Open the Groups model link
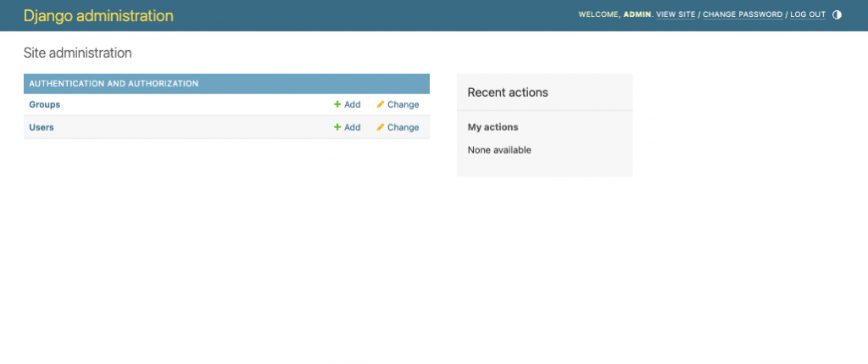The height and width of the screenshot is (364, 868). [44, 104]
